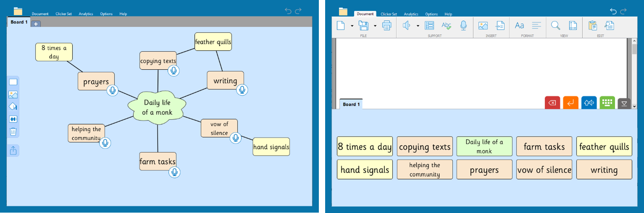The width and height of the screenshot is (644, 213).
Task: Click the share/export icon in mind map sidebar
Action: click(13, 150)
